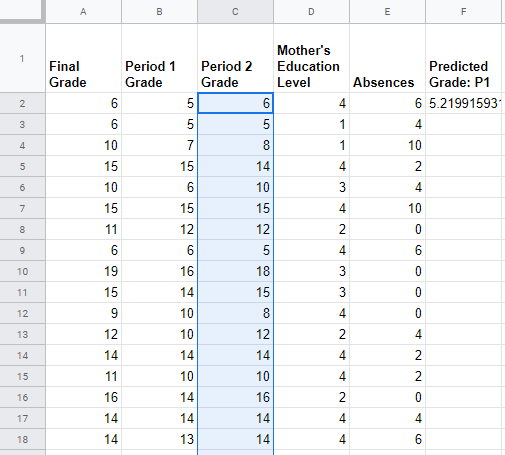This screenshot has height=455, width=505.
Task: Select Final Grade cell in row 16 showing 16
Action: pos(83,397)
